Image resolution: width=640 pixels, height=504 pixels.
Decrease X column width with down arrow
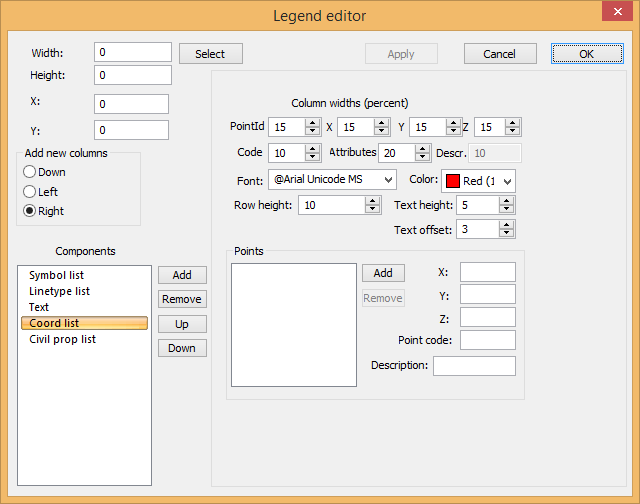coord(380,131)
